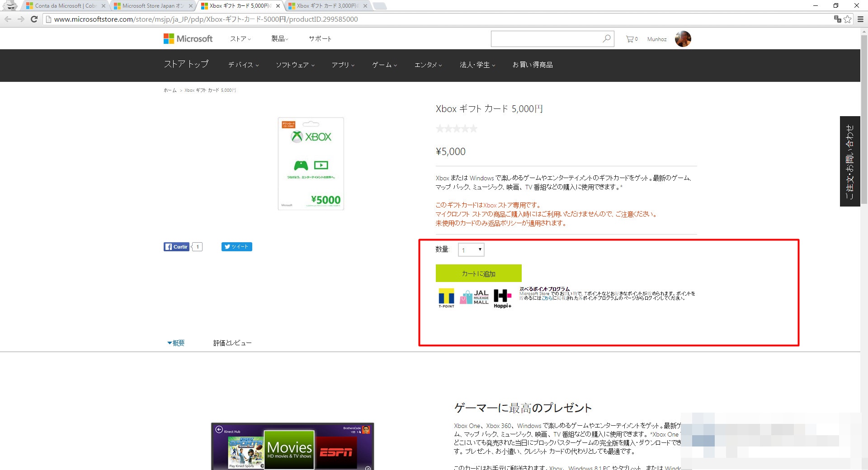Click the Microsoft logo

[x=188, y=39]
